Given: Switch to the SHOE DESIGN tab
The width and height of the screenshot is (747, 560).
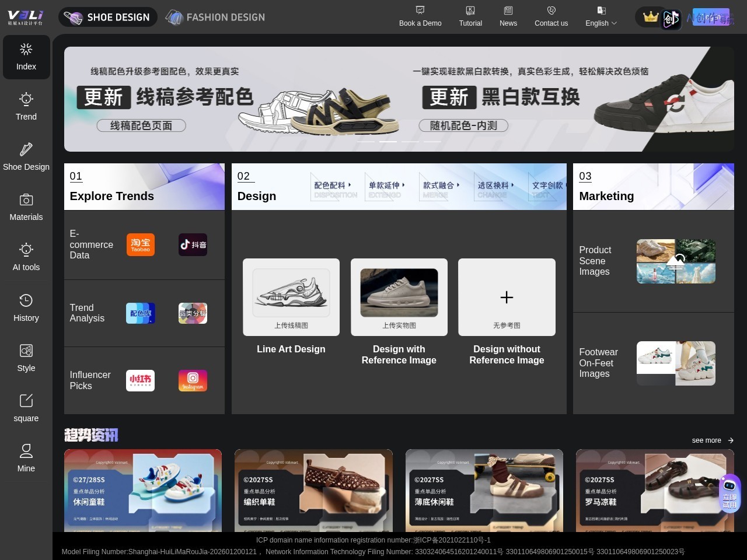Looking at the screenshot, I should (107, 17).
